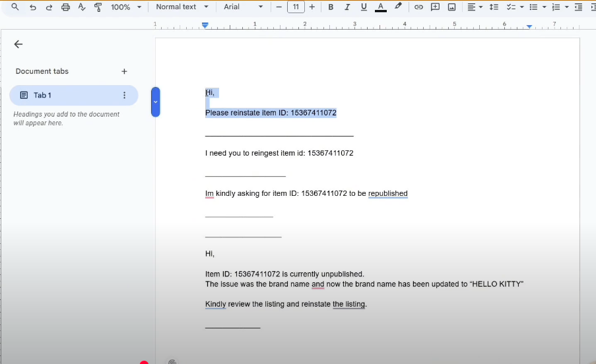Insert a link using the link icon
The width and height of the screenshot is (596, 364).
click(418, 7)
